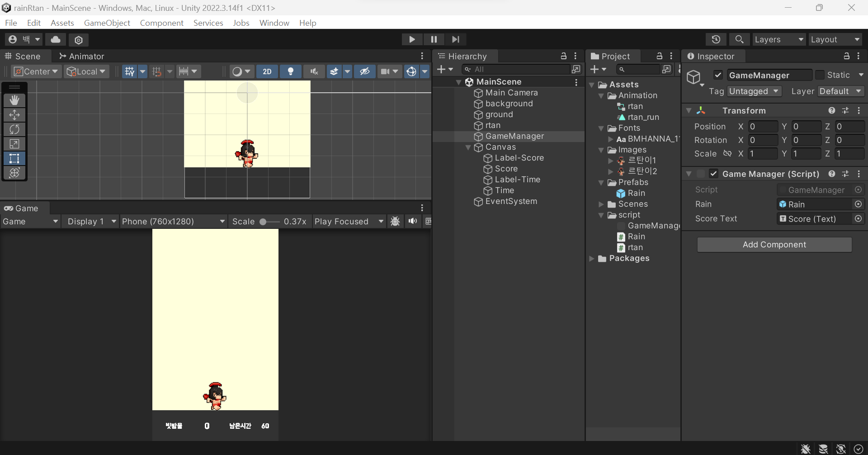Toggle Game view debug bug icon
The image size is (868, 455).
(395, 221)
